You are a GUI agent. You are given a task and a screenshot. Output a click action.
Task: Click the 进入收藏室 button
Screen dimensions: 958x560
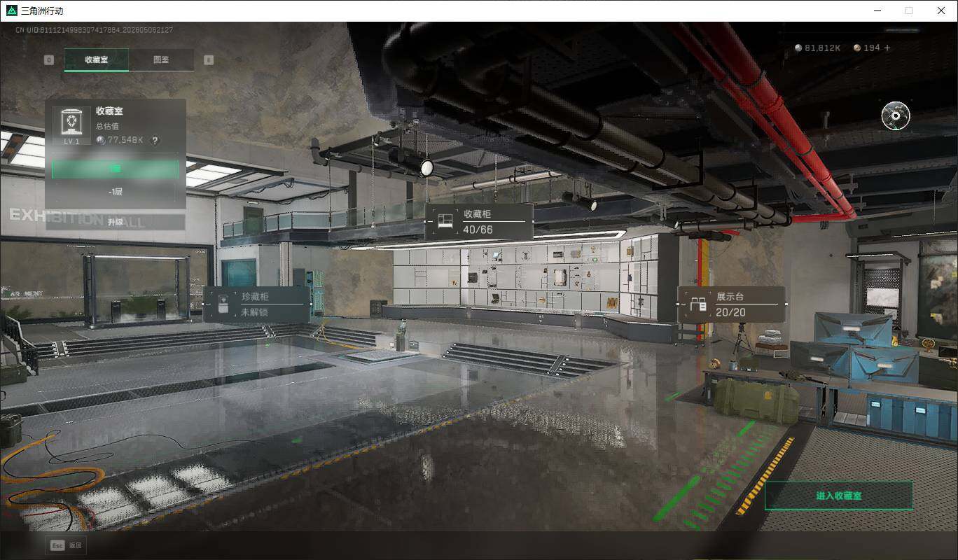pos(839,496)
